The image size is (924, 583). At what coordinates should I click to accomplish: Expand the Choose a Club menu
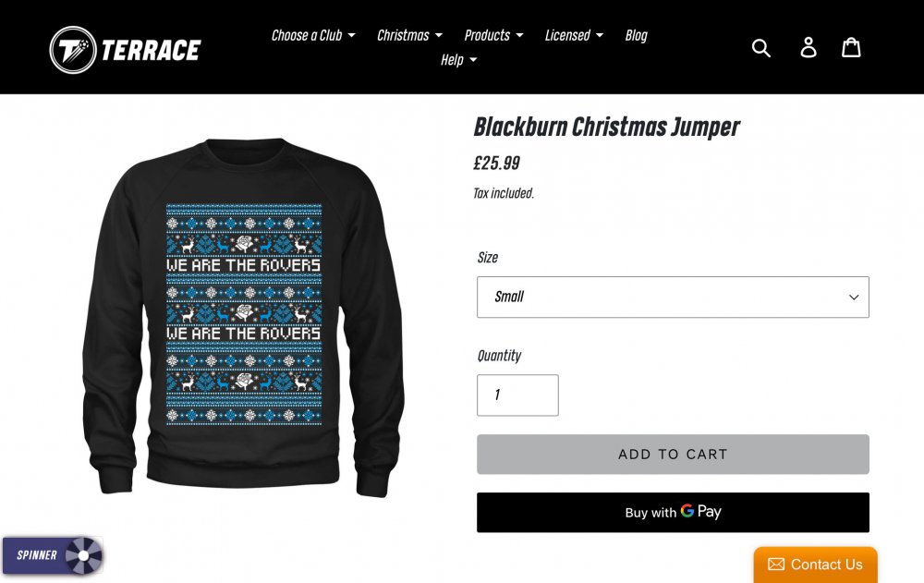pyautogui.click(x=313, y=35)
